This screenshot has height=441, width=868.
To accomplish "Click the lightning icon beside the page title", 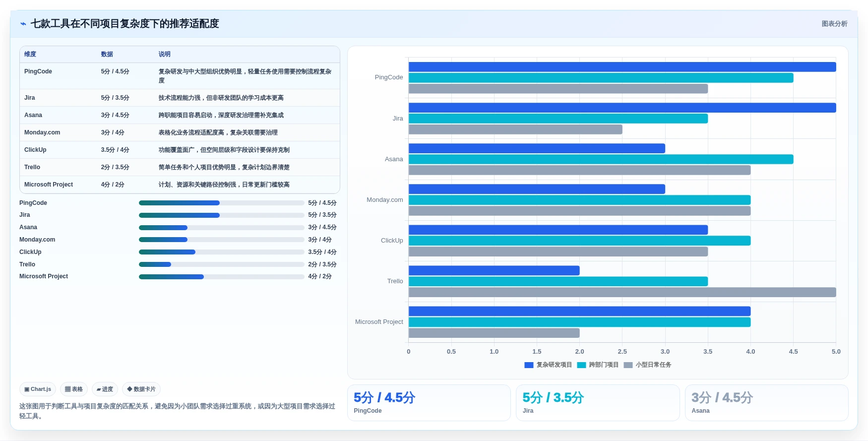I will pyautogui.click(x=23, y=24).
